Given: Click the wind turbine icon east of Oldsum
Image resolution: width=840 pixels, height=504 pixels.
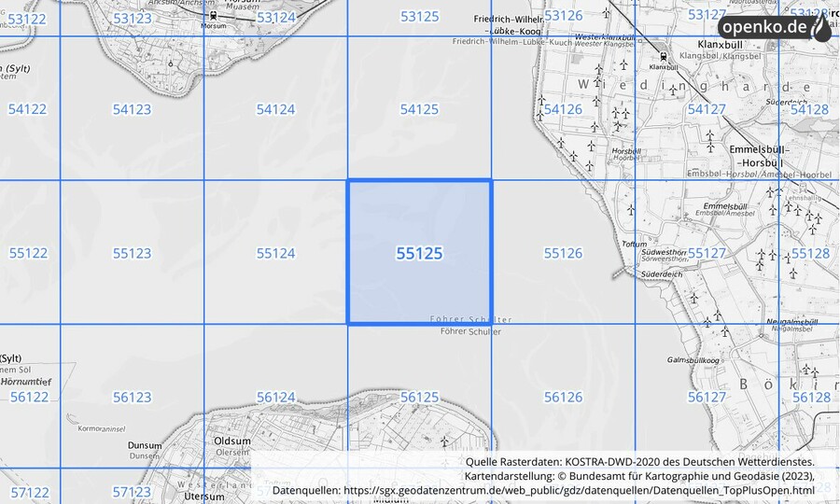Looking at the screenshot, I should 444,441.
